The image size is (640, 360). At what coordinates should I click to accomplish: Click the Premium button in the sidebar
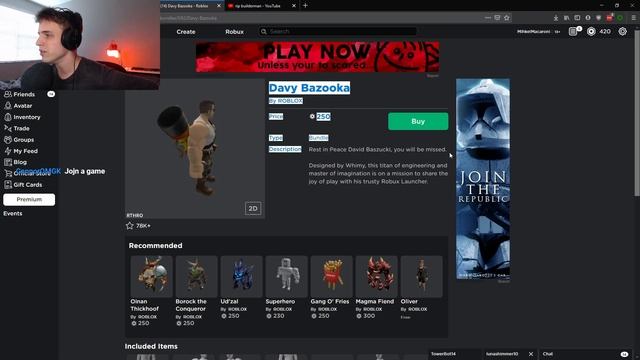[x=29, y=200]
